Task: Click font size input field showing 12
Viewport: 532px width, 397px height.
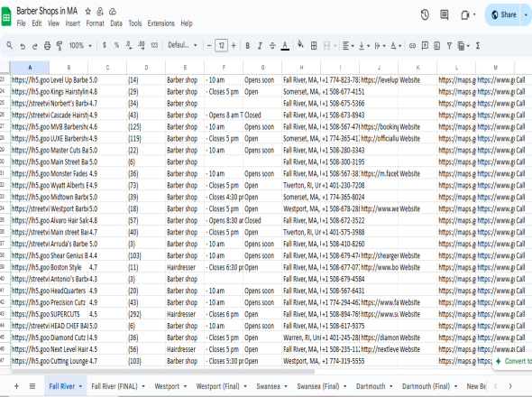Action: pos(221,45)
